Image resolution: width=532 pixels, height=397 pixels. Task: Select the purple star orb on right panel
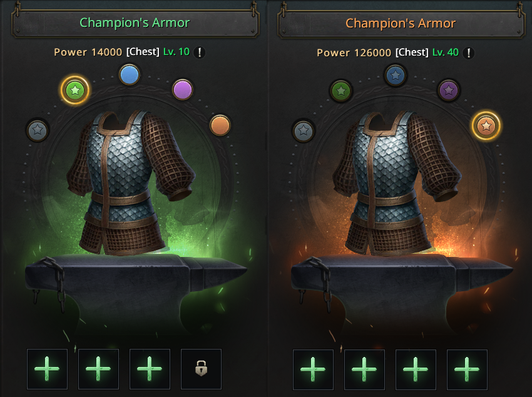coord(449,90)
